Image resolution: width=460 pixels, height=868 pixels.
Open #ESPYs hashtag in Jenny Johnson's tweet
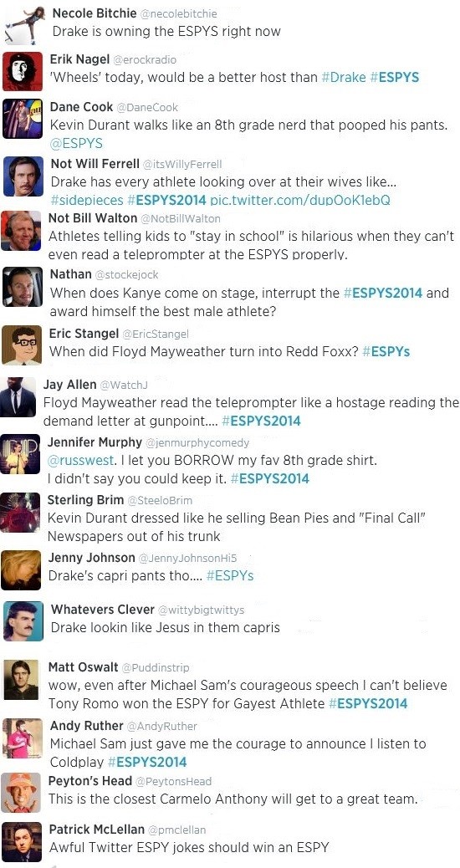pos(230,575)
